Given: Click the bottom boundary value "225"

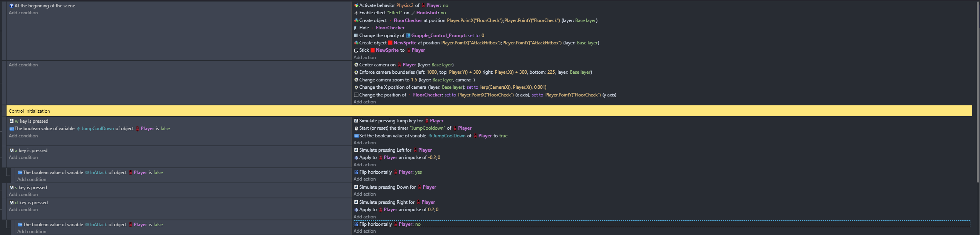Looking at the screenshot, I should click(x=551, y=72).
